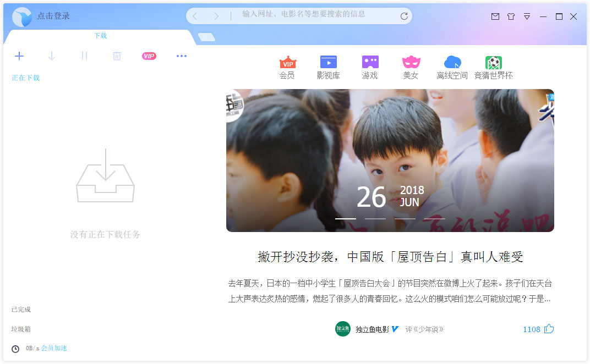Select the second banner slide indicator
Viewport: 590px width, 364px height.
click(375, 218)
